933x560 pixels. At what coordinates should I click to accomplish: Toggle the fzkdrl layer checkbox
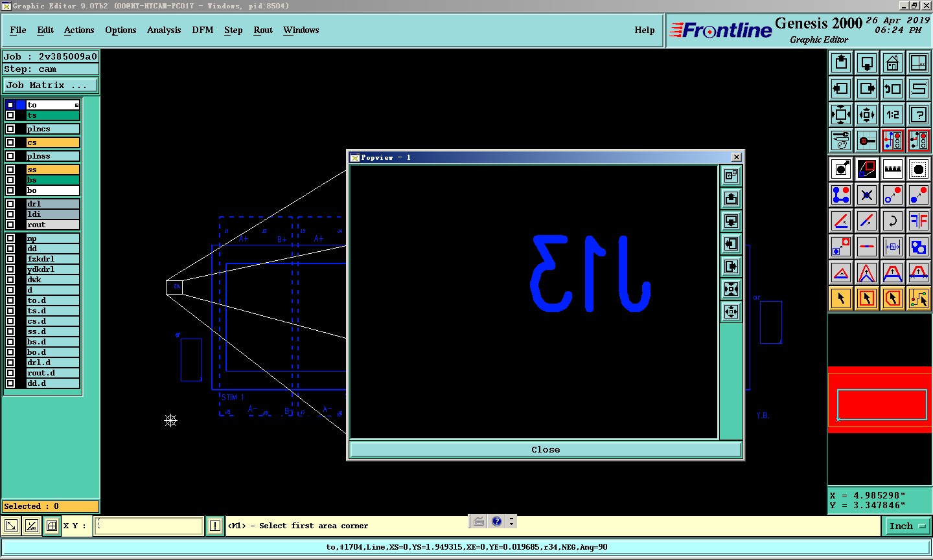tap(10, 259)
